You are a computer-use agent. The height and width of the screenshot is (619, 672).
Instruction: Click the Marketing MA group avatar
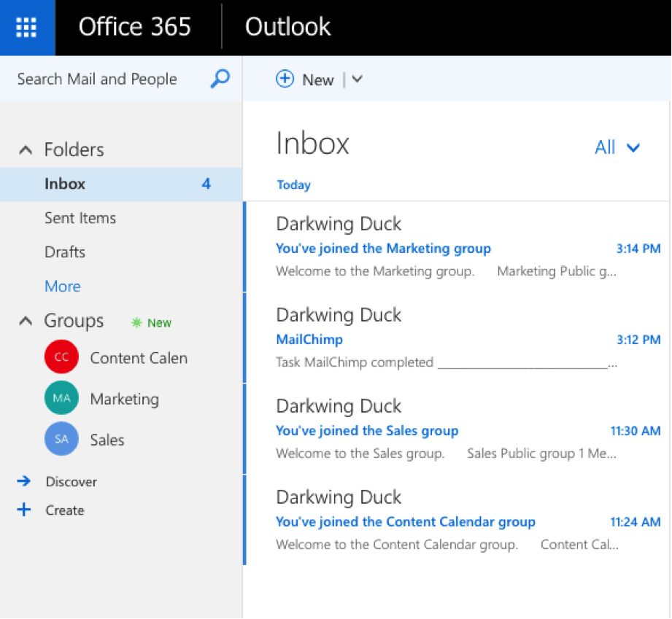61,398
